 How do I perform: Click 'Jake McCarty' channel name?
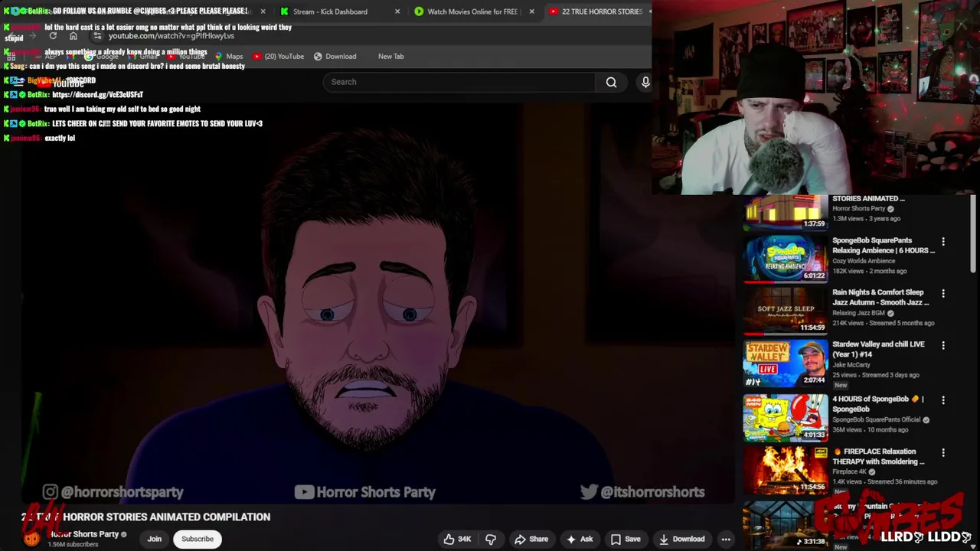pyautogui.click(x=851, y=365)
